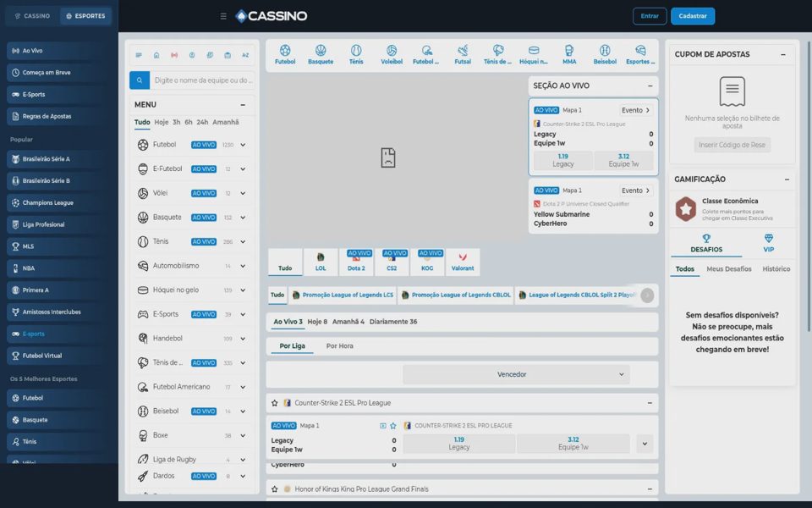The width and height of the screenshot is (812, 508).
Task: Switch to the Dota 2 esports tab
Action: pos(356,262)
